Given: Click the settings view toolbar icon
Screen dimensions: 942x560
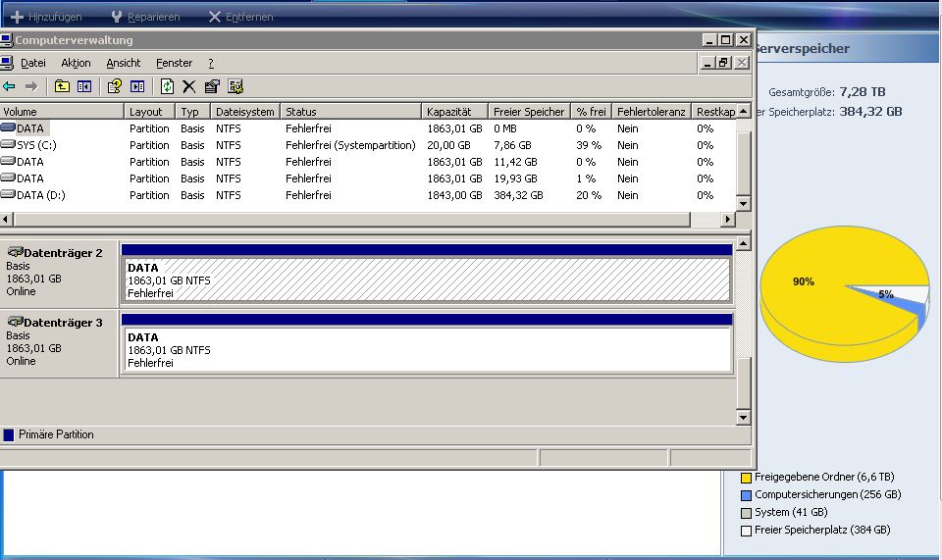Looking at the screenshot, I should pyautogui.click(x=235, y=86).
